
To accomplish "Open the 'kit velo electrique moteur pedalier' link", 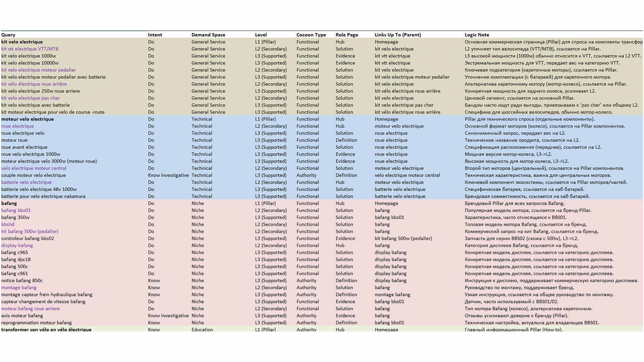I will pyautogui.click(x=39, y=70).
